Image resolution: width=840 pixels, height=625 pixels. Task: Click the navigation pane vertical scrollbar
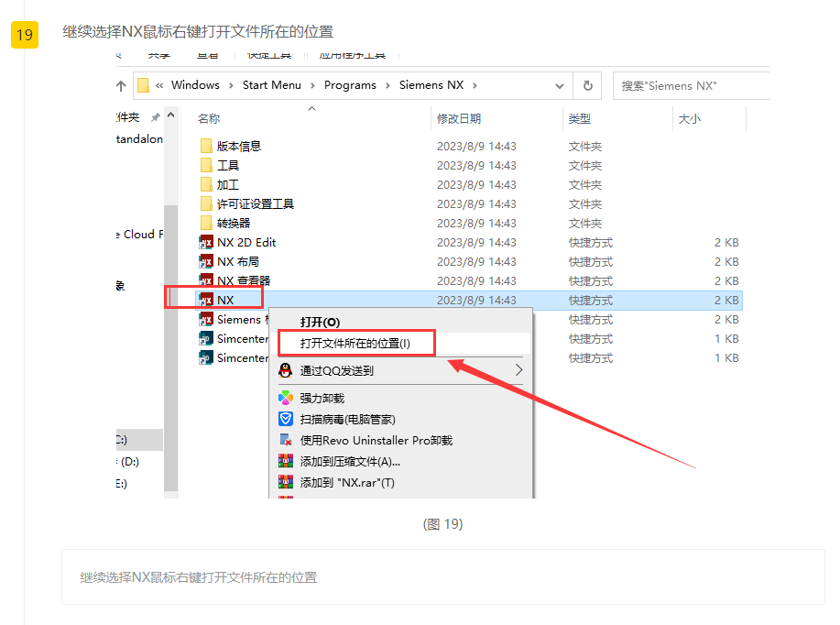tap(171, 348)
